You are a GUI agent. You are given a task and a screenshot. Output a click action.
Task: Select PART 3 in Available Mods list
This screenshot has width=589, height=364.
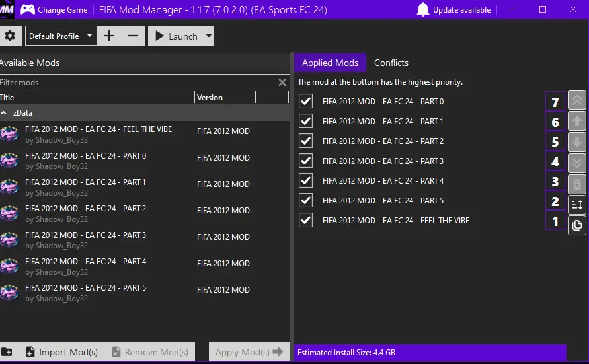point(145,240)
